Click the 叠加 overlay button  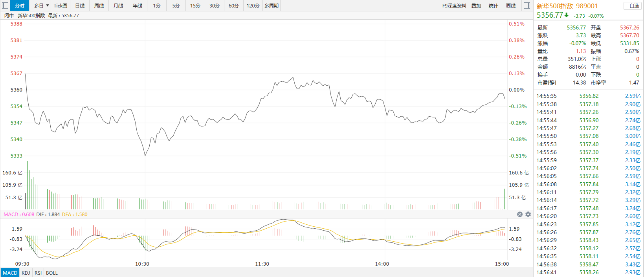point(476,6)
